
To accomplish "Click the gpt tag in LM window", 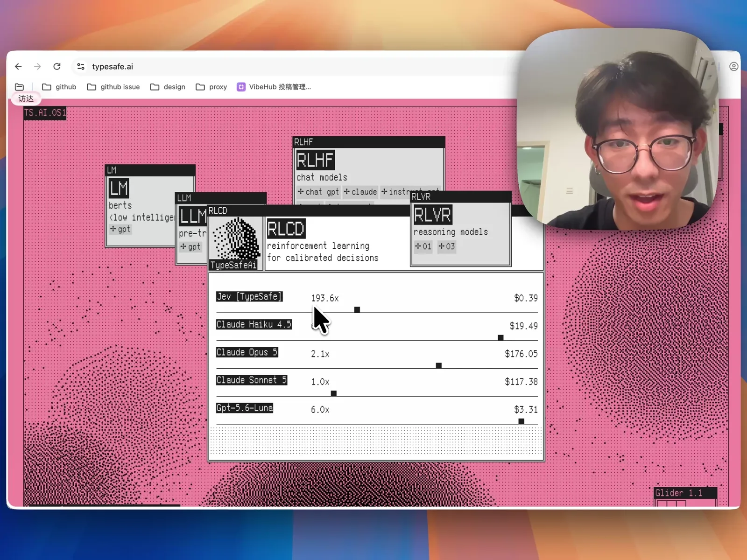I will tap(120, 229).
